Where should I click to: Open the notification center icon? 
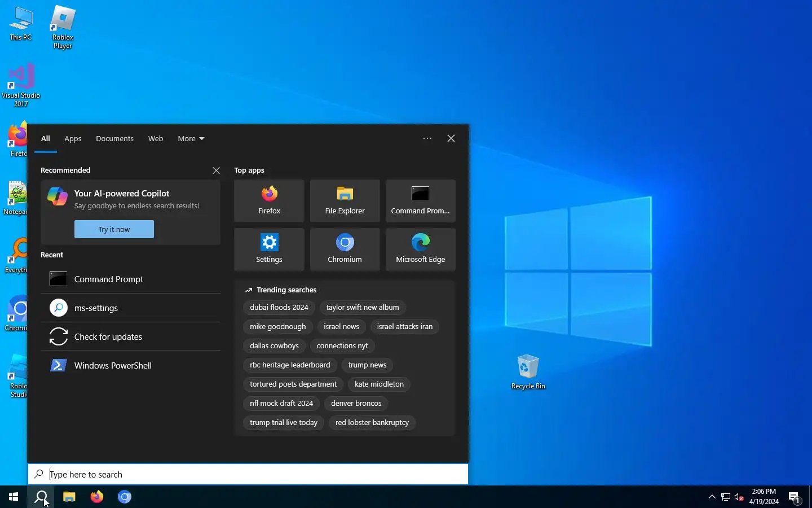795,497
